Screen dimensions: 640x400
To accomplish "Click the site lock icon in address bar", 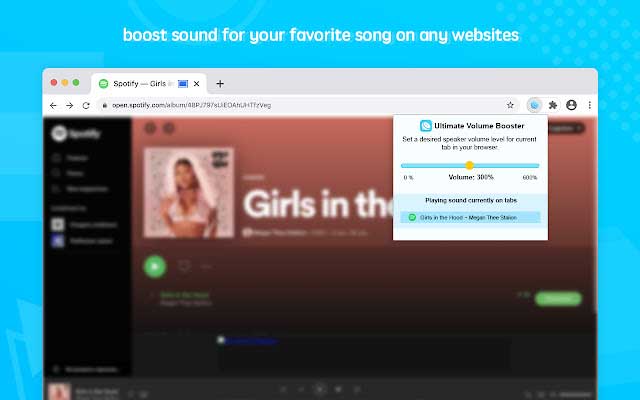I will pos(105,105).
